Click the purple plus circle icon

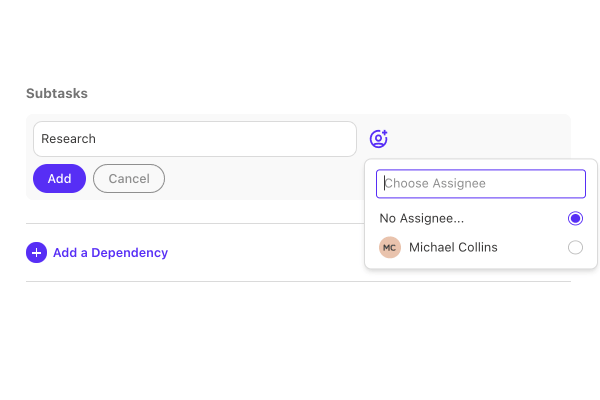(x=36, y=253)
